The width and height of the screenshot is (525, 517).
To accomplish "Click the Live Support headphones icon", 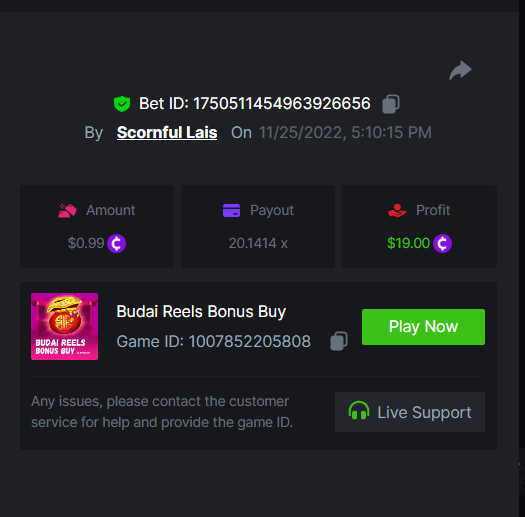I will 359,411.
